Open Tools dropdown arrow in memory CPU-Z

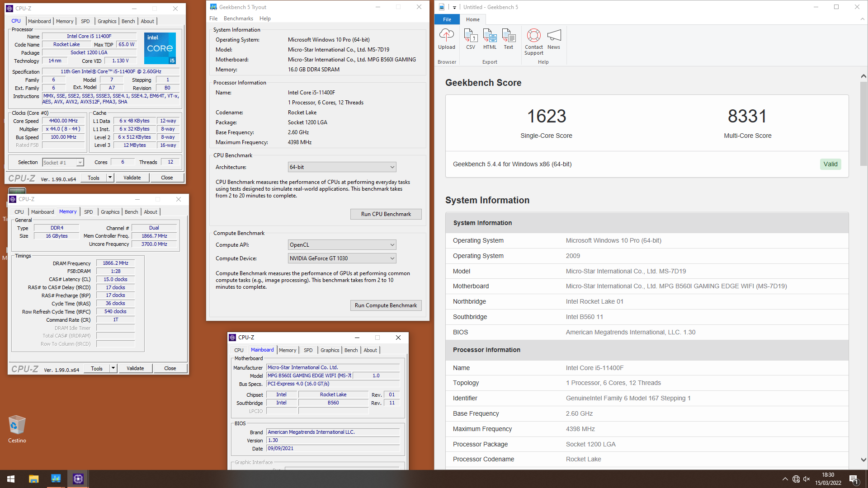[113, 368]
